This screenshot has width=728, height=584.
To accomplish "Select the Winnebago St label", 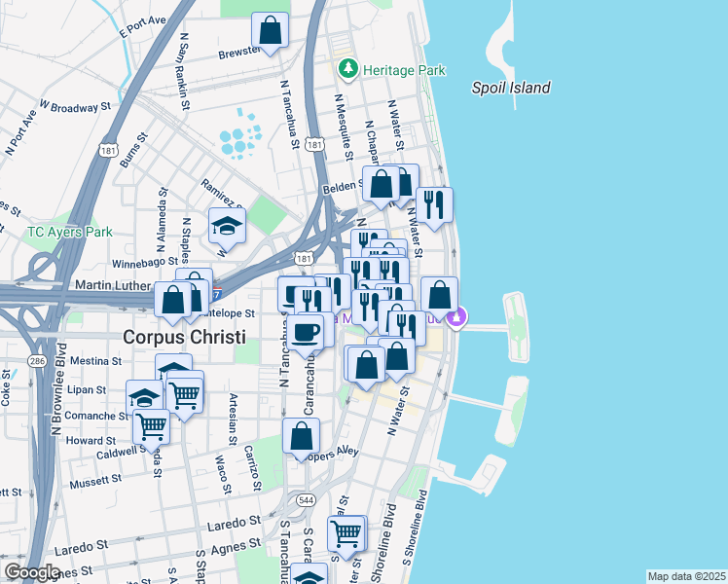I will pos(145,263).
